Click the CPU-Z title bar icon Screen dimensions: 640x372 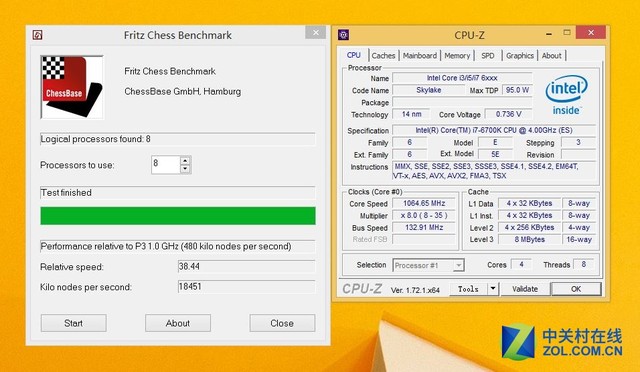pos(343,35)
